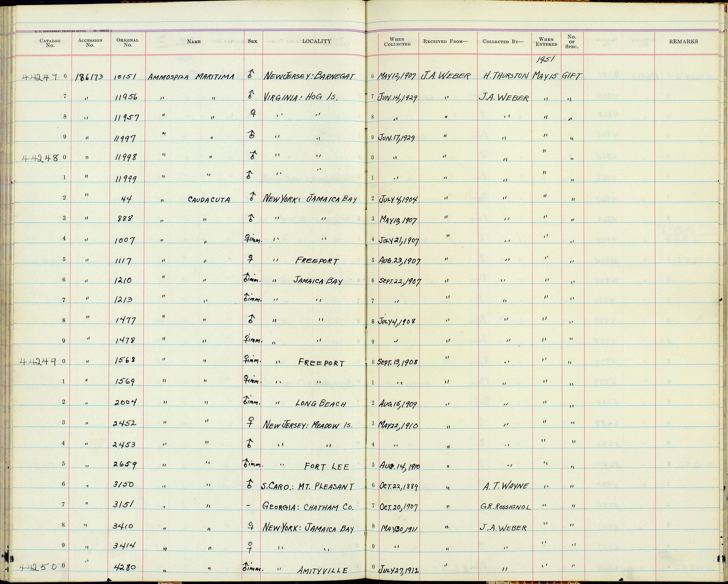Click date 'Sept. 13, 1908'
The height and width of the screenshot is (584, 728).
click(397, 362)
